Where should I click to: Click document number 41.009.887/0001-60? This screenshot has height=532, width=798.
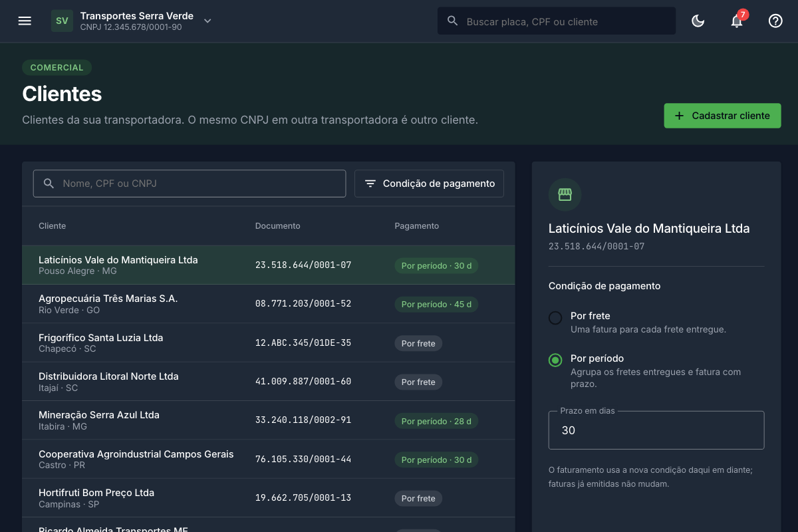[x=303, y=382]
